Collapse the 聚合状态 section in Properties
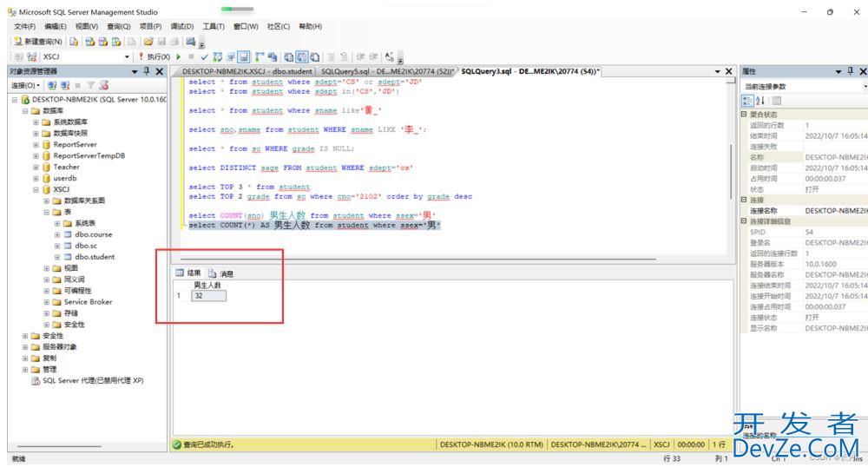Screen dimensions: 868x467 pos(744,114)
